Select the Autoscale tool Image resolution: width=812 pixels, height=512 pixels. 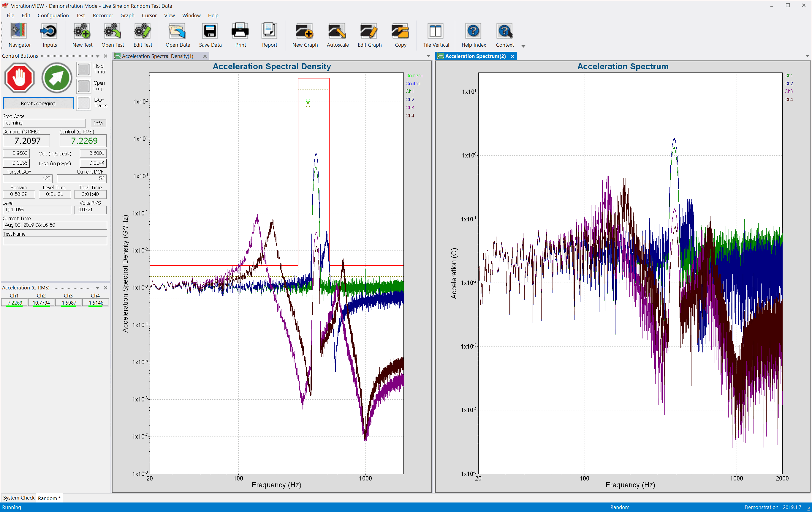(x=337, y=35)
